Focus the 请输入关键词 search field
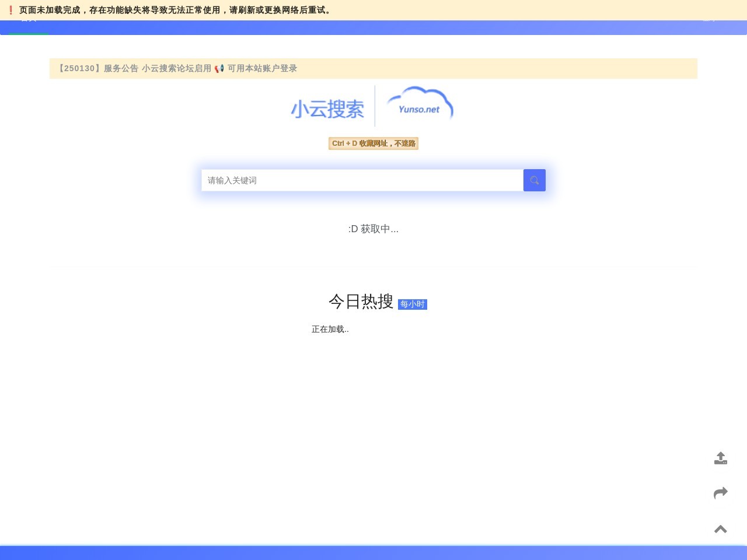Viewport: 747px width, 560px height. pos(362,180)
